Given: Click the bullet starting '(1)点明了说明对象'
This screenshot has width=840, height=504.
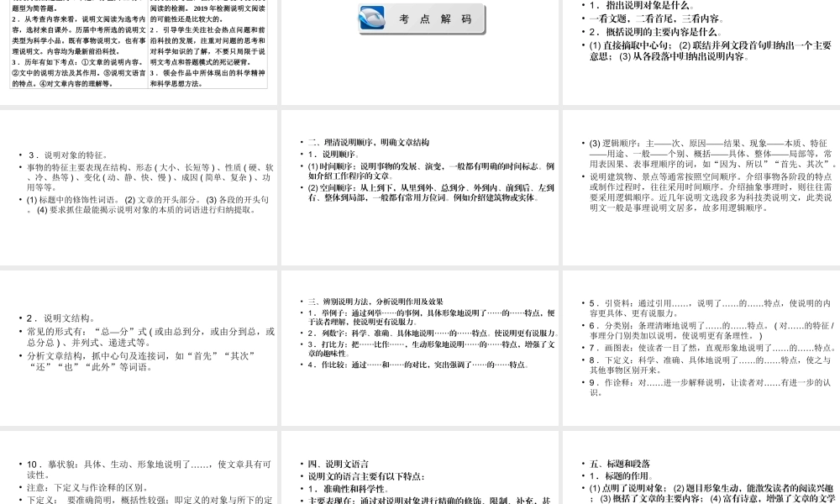Looking at the screenshot, I should click(x=712, y=493).
